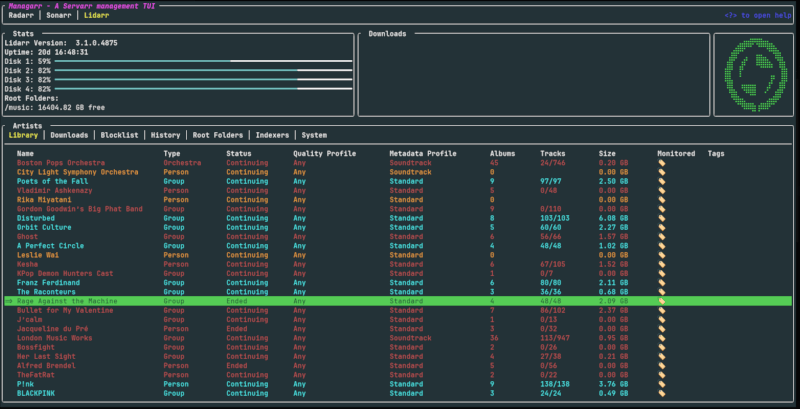This screenshot has width=800, height=409.
Task: Toggle monitoring for Rage Against the Machine
Action: click(661, 300)
